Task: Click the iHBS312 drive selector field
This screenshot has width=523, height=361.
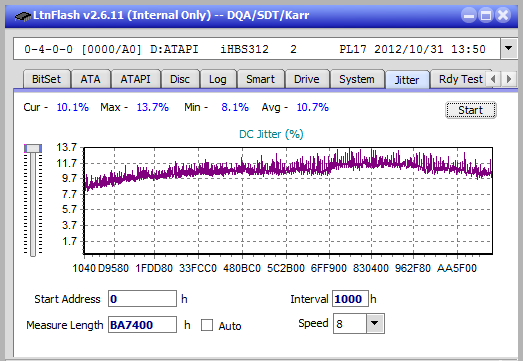Action: [x=257, y=49]
